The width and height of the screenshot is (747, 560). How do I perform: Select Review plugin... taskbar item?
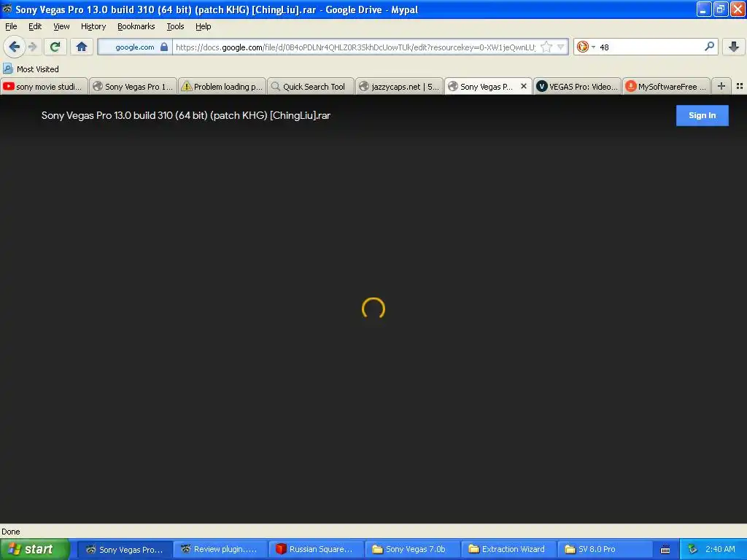(220, 549)
